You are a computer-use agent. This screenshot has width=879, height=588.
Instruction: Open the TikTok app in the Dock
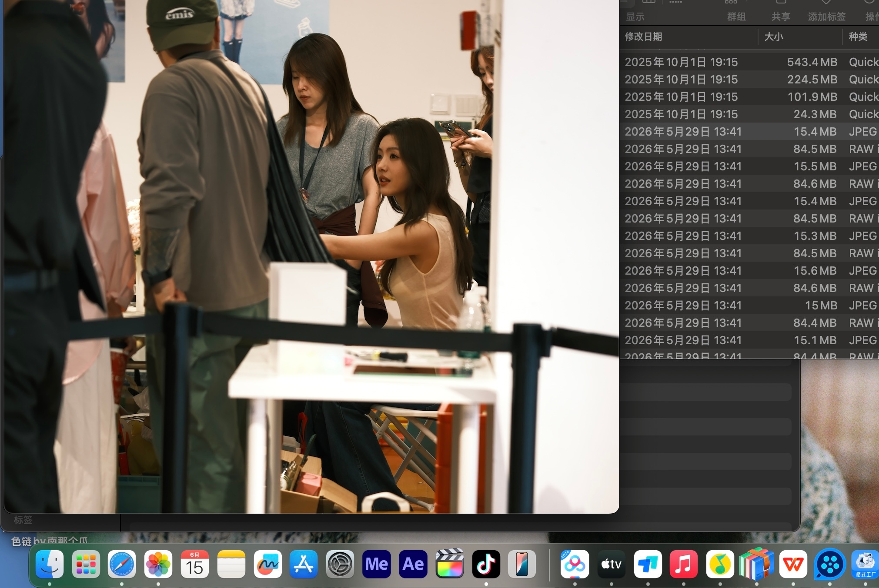[486, 564]
